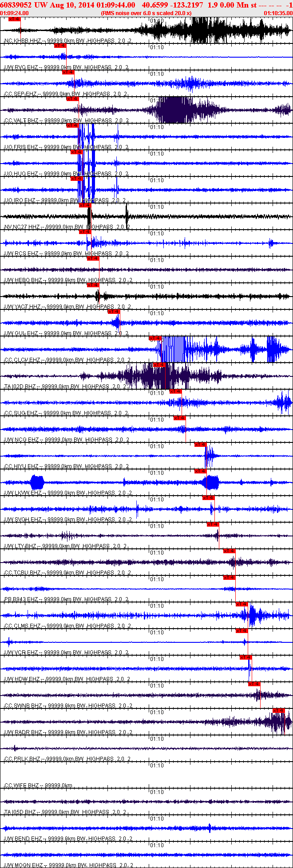The image size is (293, 868).
Task: Click the event ID 60839052 in header
Action: 16,5
